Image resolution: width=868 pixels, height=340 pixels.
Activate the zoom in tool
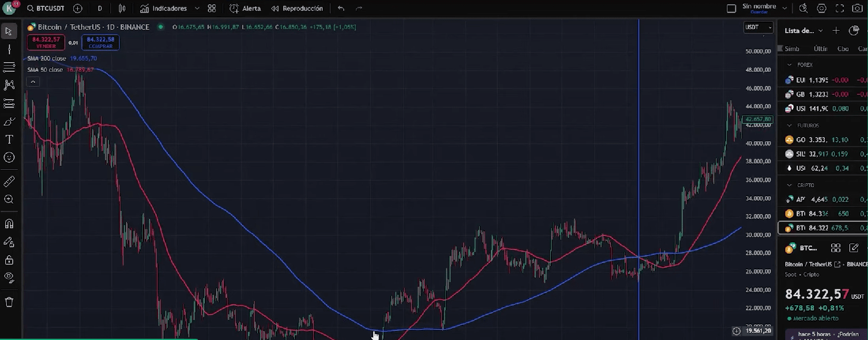point(9,200)
